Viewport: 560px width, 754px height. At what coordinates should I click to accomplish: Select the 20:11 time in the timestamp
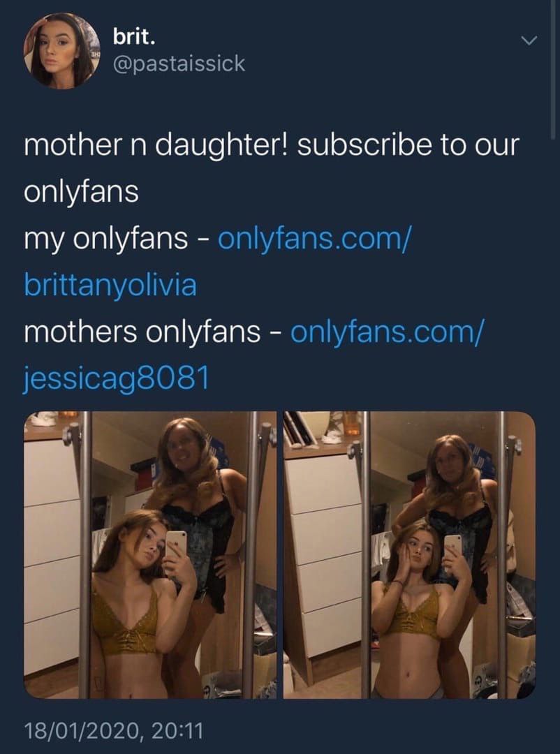click(177, 731)
